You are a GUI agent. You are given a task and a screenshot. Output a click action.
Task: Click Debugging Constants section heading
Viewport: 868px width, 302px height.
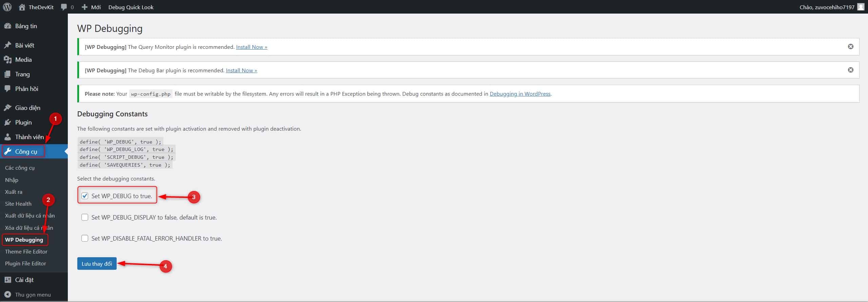coord(112,114)
